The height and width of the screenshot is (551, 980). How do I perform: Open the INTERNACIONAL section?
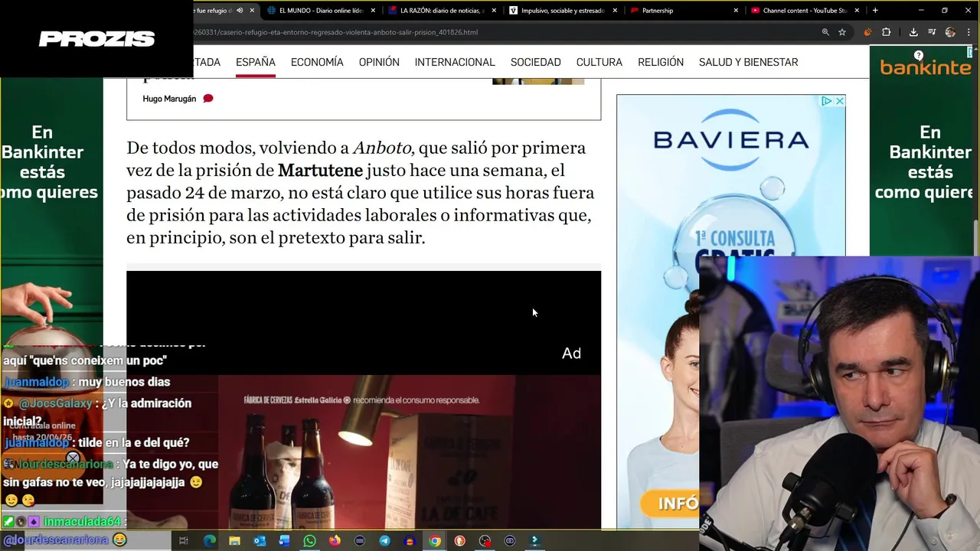click(x=455, y=62)
